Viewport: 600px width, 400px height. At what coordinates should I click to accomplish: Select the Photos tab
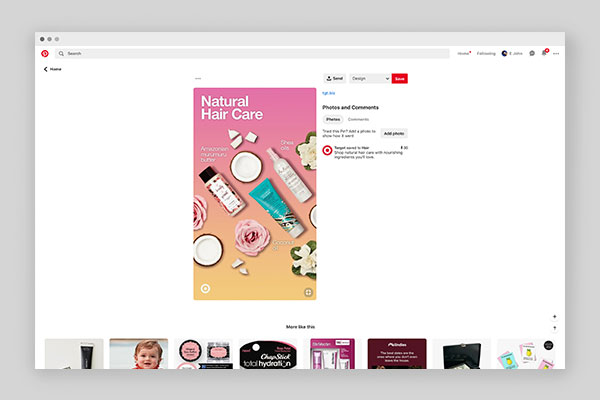pyautogui.click(x=333, y=119)
